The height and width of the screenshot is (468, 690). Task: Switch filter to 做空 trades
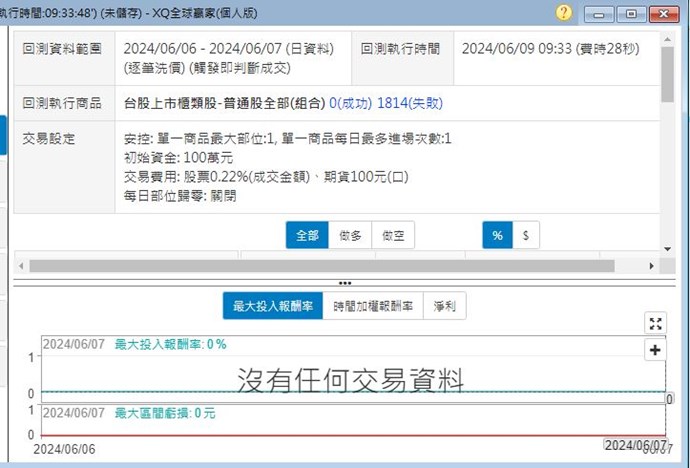(x=392, y=235)
